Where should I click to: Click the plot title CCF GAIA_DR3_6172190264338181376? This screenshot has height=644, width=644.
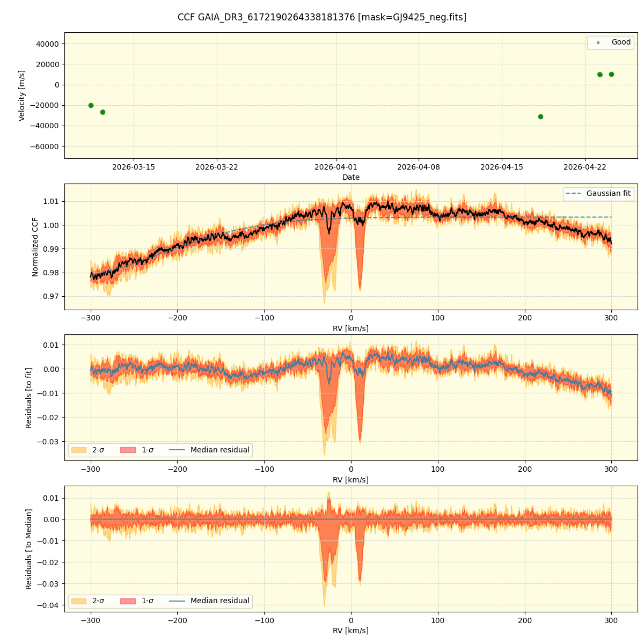coord(322,17)
